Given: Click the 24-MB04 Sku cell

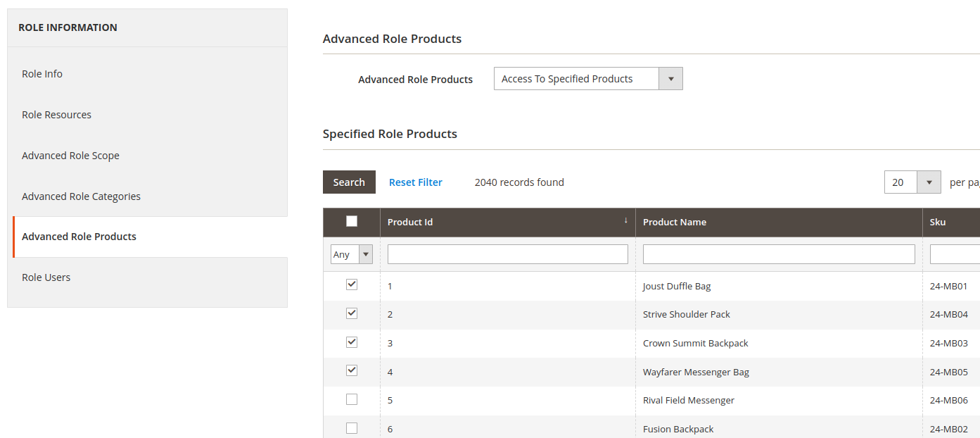Looking at the screenshot, I should pos(949,314).
